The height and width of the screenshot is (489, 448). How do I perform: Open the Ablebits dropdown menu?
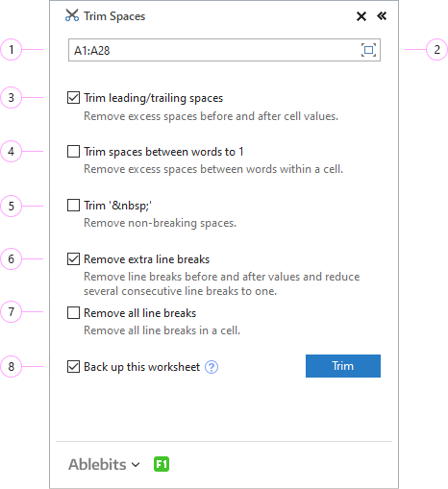point(104,464)
